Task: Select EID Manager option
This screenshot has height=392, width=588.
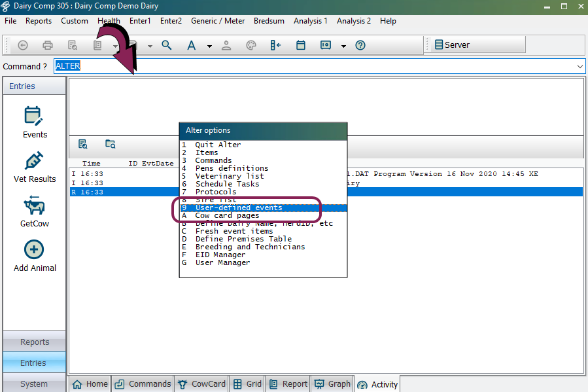Action: point(263,255)
